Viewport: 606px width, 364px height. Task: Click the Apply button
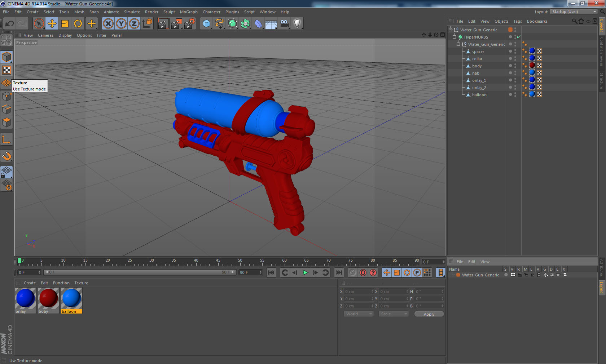pos(429,314)
